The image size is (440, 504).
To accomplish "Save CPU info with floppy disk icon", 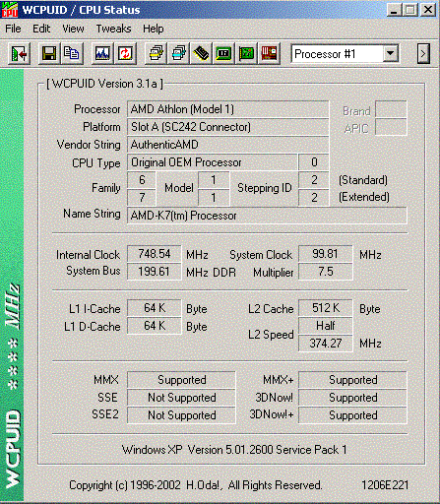I will coord(49,53).
